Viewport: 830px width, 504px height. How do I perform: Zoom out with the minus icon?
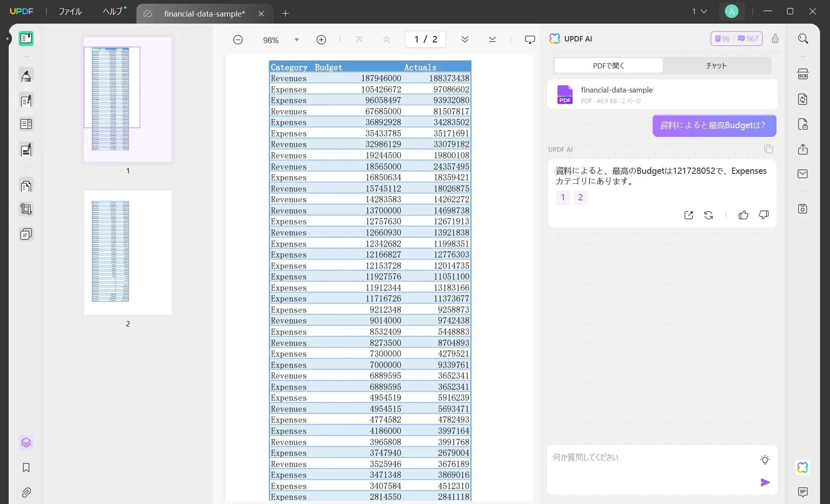(238, 40)
